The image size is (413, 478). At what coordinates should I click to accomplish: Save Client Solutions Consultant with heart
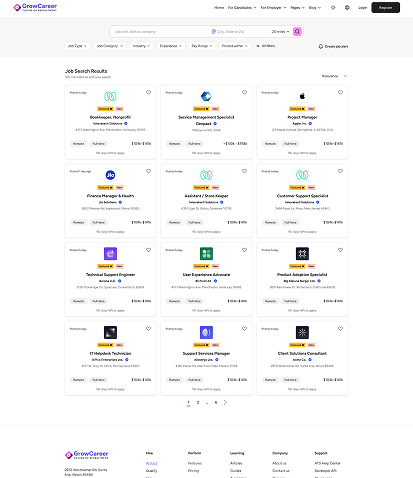point(340,328)
